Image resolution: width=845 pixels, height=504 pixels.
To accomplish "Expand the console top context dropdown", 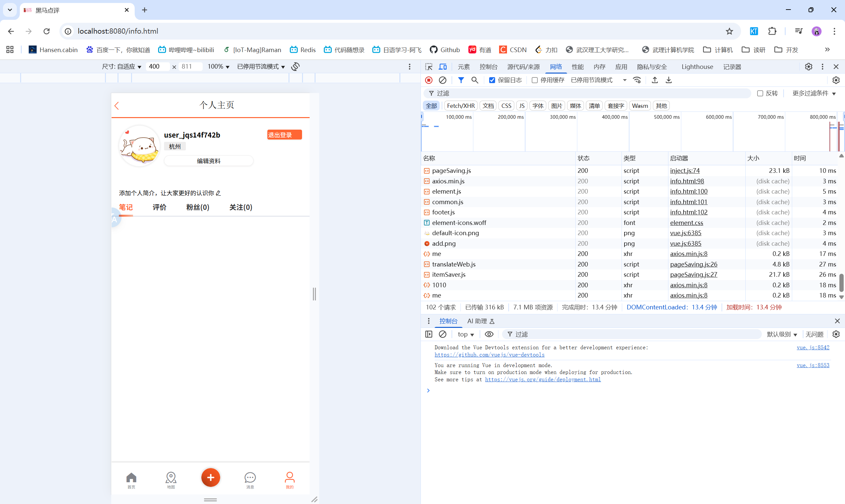I will 465,334.
